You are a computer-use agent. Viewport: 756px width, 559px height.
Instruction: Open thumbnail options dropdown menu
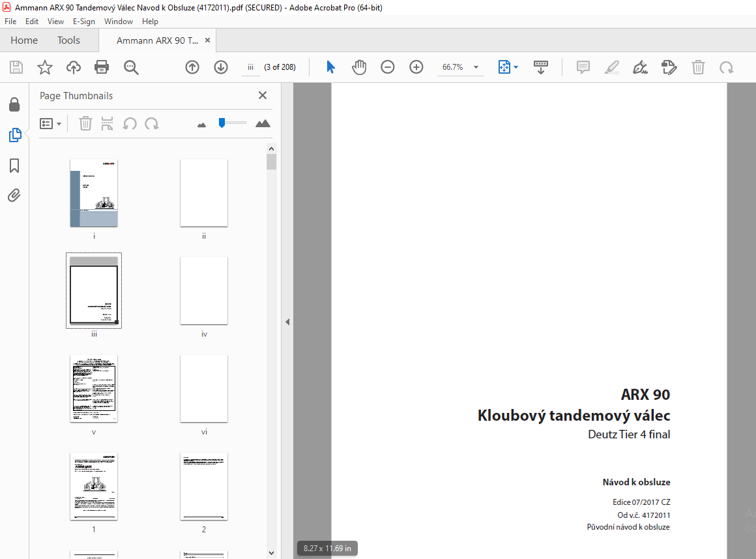50,124
